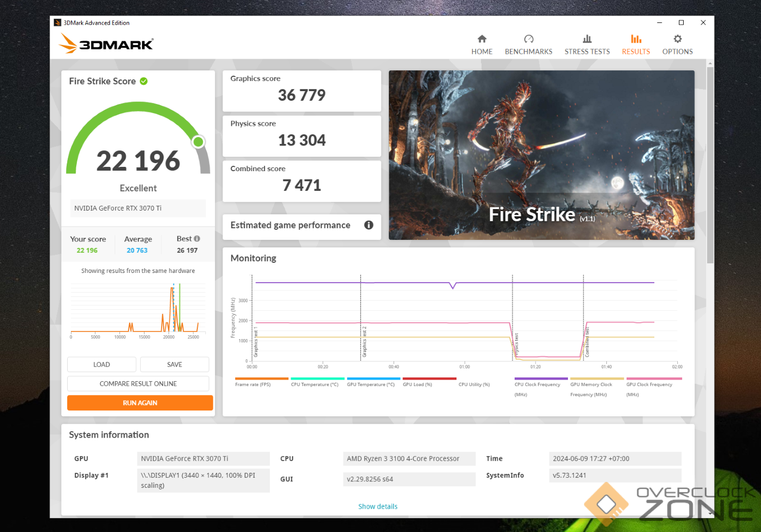This screenshot has width=761, height=532.
Task: Open the Benchmarks gauge icon
Action: pyautogui.click(x=528, y=39)
